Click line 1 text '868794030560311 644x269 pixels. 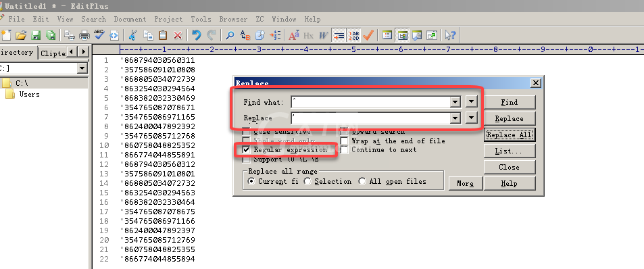[157, 60]
